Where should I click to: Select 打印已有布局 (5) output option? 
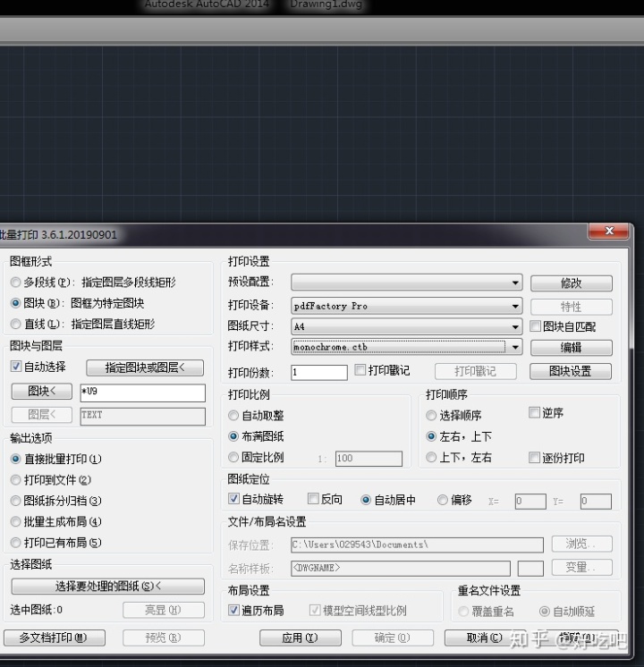click(x=16, y=543)
